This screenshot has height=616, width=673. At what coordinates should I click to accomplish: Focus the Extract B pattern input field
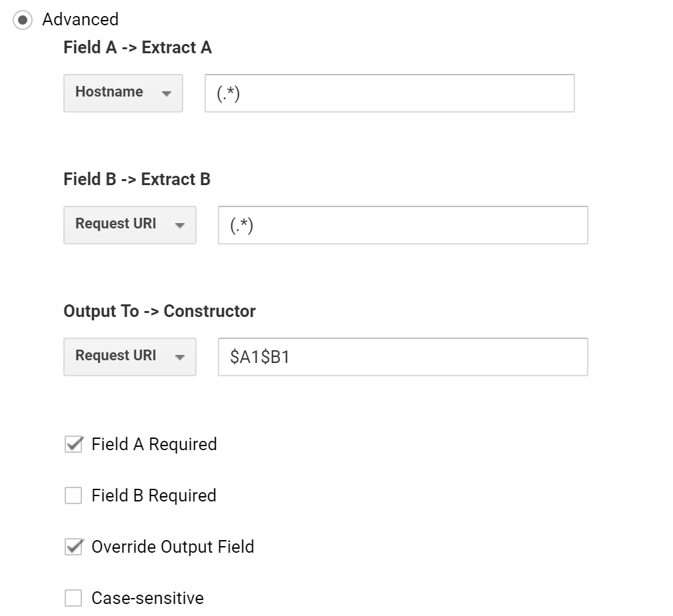[x=402, y=225]
